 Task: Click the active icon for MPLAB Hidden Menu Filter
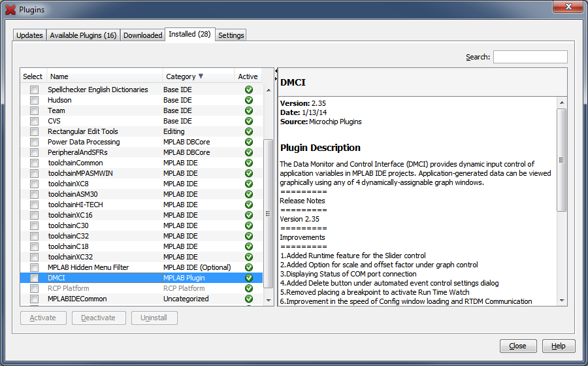pos(248,267)
